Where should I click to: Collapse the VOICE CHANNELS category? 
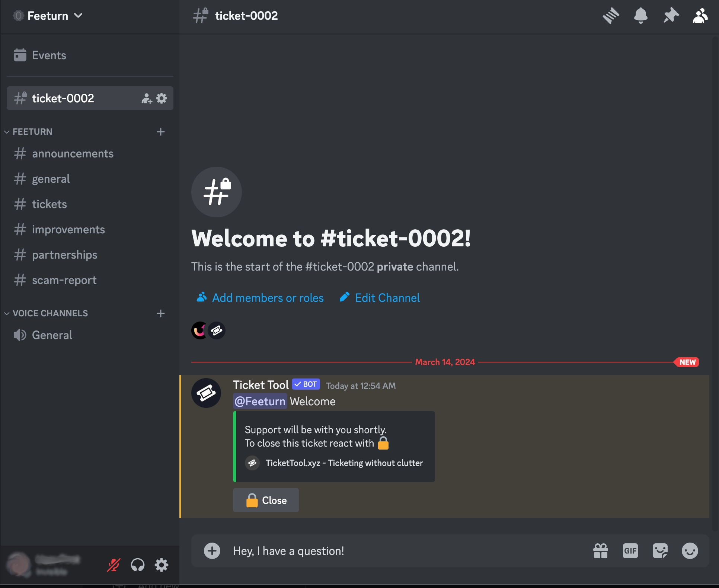coord(50,313)
